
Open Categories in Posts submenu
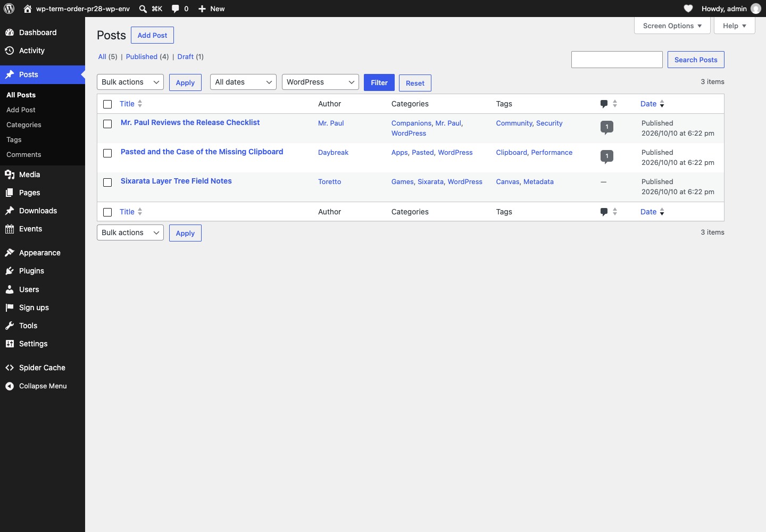[x=24, y=124]
